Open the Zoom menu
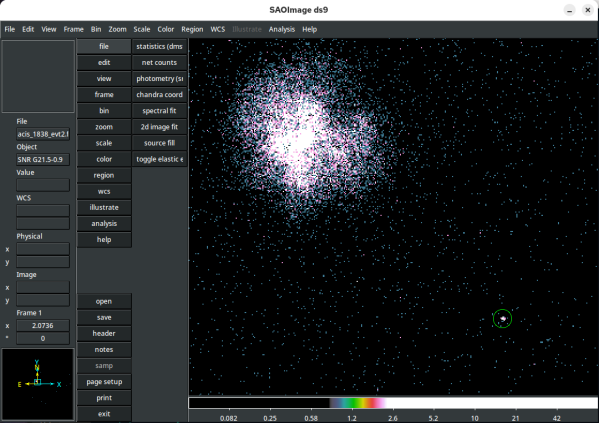This screenshot has height=423, width=599. coord(117,29)
